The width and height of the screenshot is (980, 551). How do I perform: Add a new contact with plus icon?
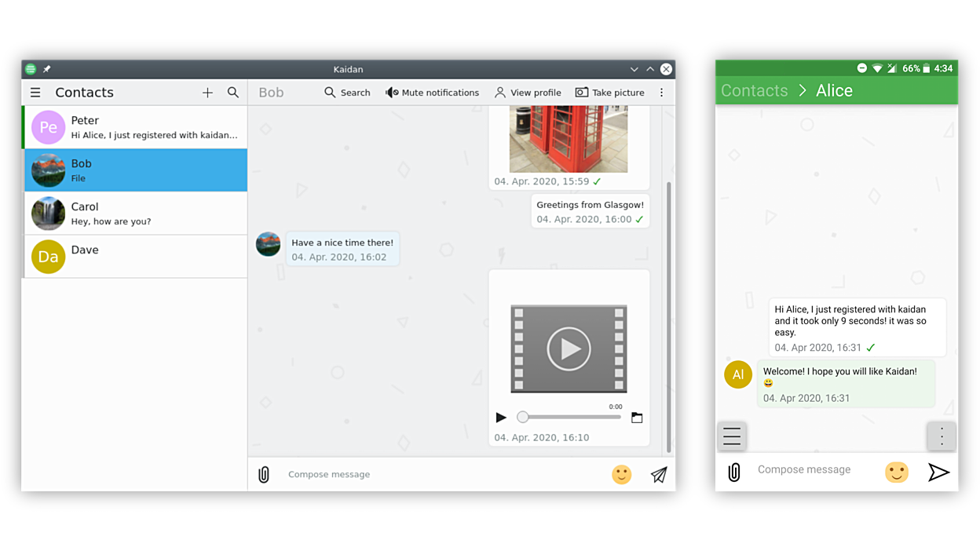[x=207, y=93]
